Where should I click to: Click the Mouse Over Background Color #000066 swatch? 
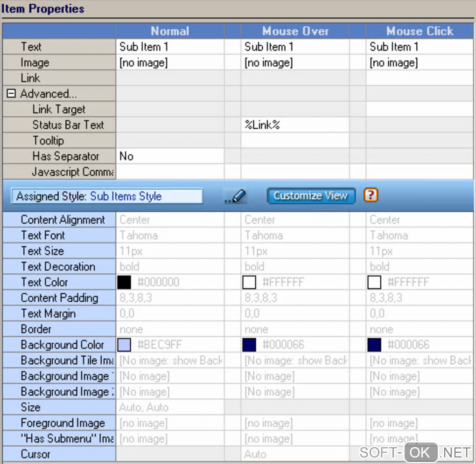pyautogui.click(x=249, y=345)
